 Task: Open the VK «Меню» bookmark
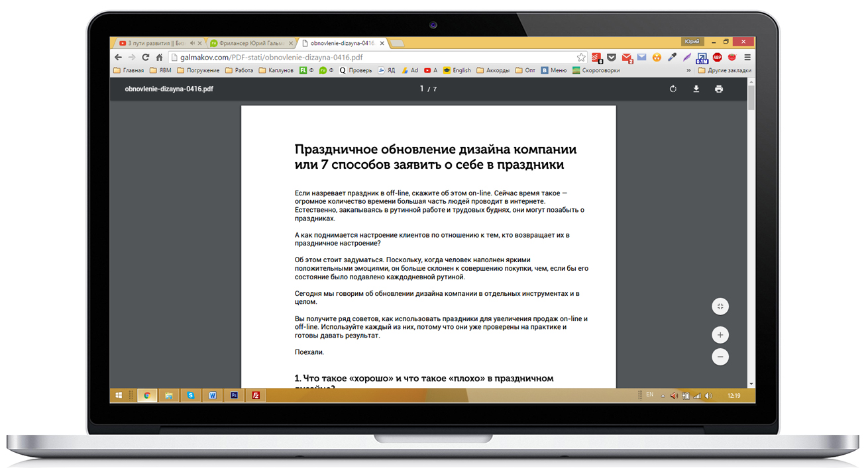(x=554, y=70)
